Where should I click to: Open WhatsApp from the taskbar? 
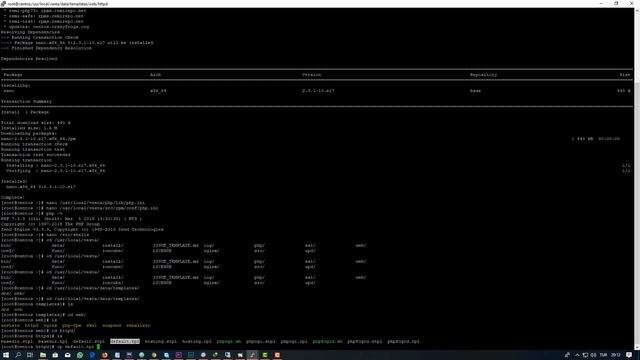(x=80, y=355)
